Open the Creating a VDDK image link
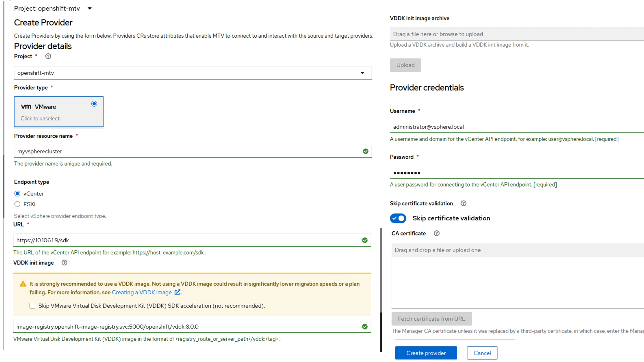The width and height of the screenshot is (644, 362). tap(141, 292)
